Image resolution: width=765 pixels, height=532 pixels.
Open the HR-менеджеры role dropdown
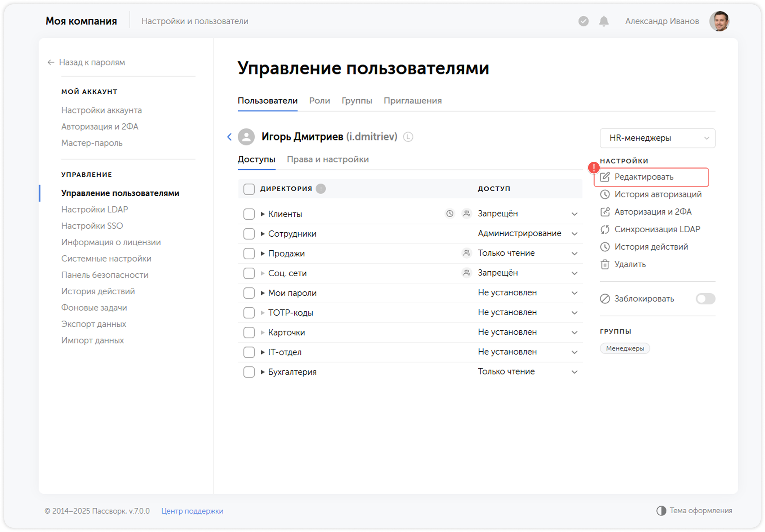click(x=657, y=138)
